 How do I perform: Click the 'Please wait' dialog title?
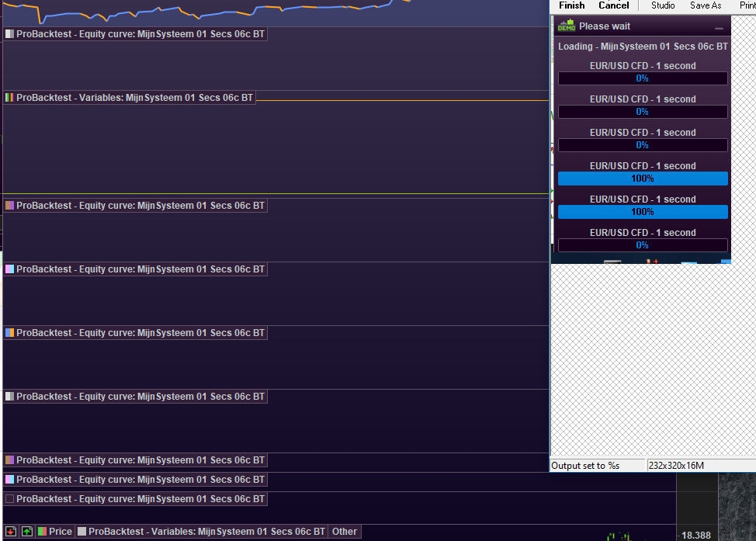coord(605,26)
